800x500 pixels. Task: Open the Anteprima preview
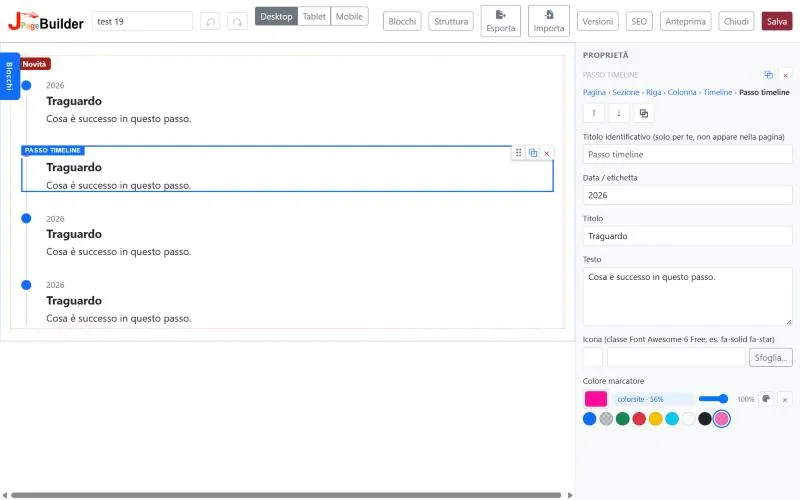coord(685,21)
